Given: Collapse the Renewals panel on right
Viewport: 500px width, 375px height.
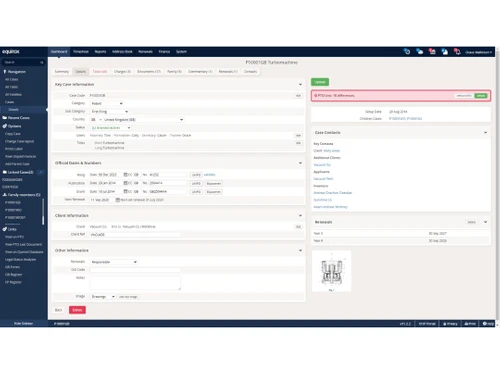Looking at the screenshot, I should point(485,222).
